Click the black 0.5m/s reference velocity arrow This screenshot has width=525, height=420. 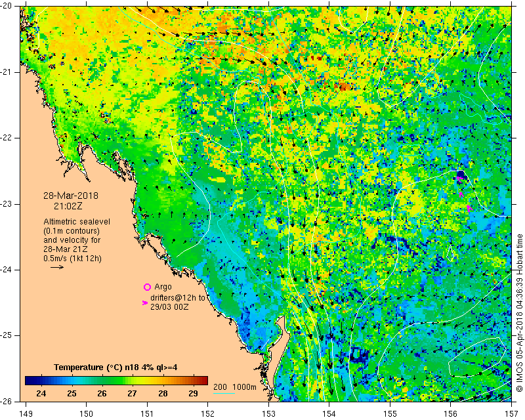tap(57, 267)
